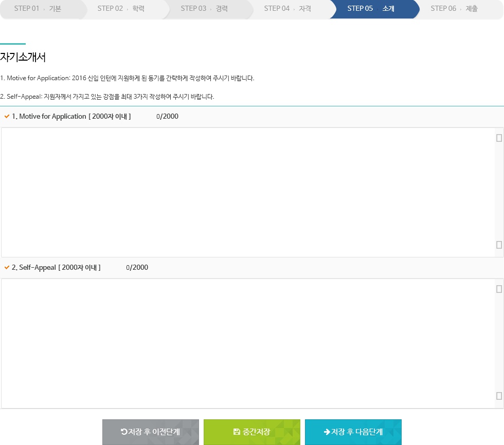
Task: Click up arrow of Motive textarea scrollbar
Action: [499, 138]
